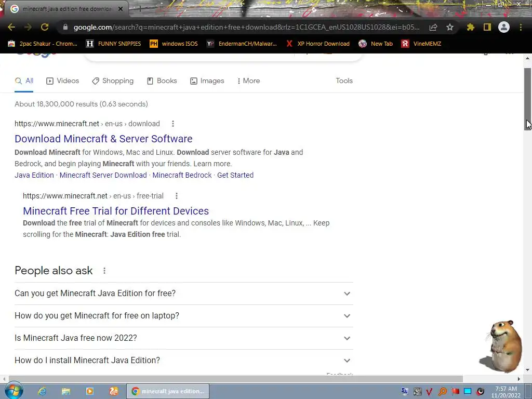Select the minecraft java edition browser tab

pos(66,9)
